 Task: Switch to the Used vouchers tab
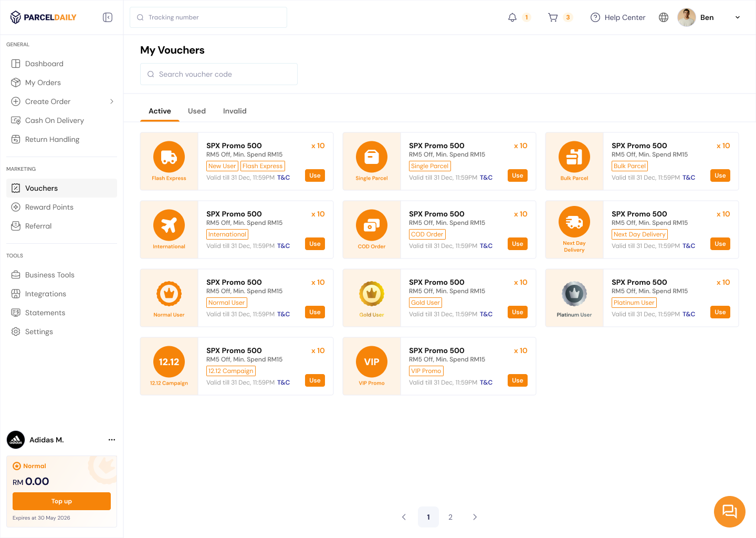tap(197, 111)
